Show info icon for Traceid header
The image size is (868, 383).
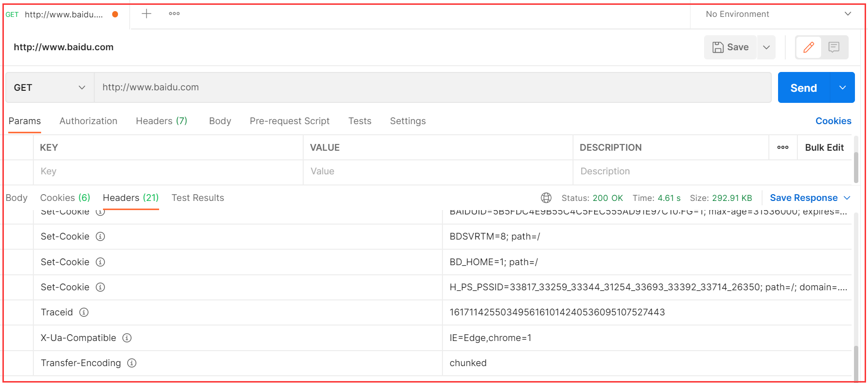[84, 312]
